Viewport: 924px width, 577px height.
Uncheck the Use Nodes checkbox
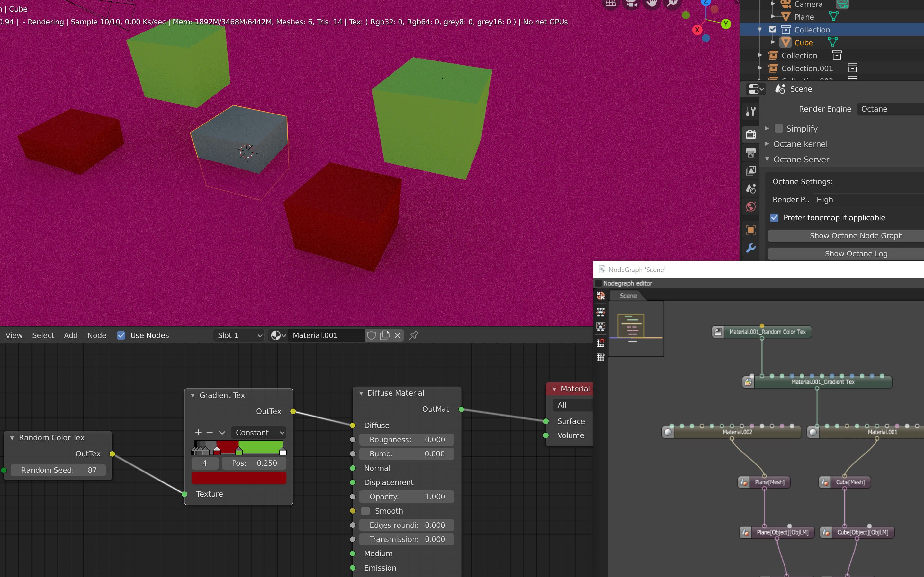(x=121, y=335)
